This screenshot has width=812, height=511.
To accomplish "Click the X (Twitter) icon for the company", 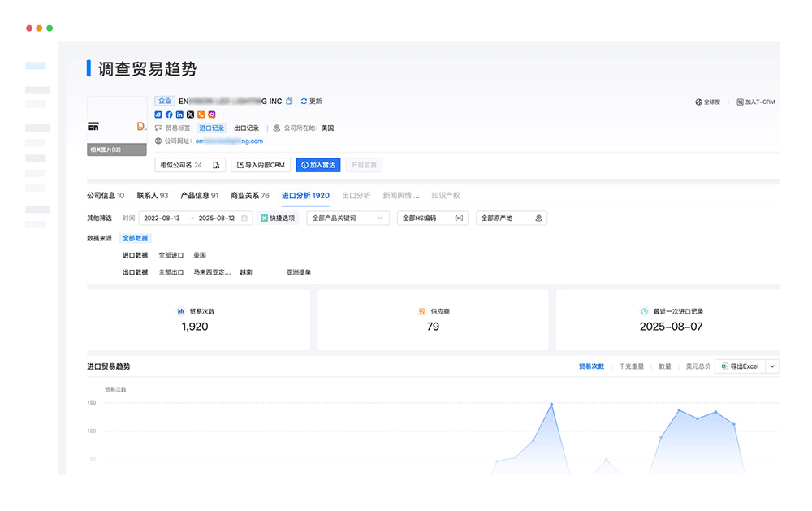I will pyautogui.click(x=189, y=115).
